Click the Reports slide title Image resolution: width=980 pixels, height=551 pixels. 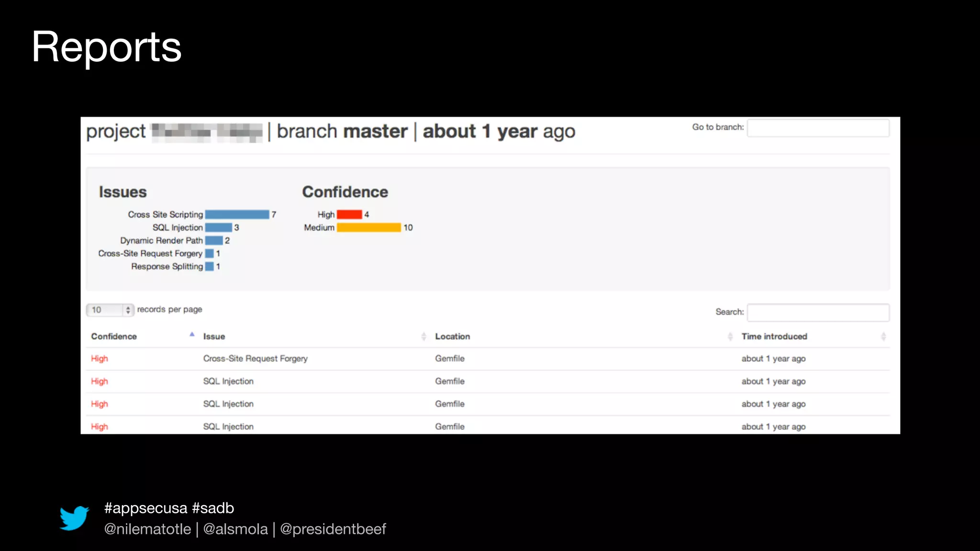tap(107, 47)
